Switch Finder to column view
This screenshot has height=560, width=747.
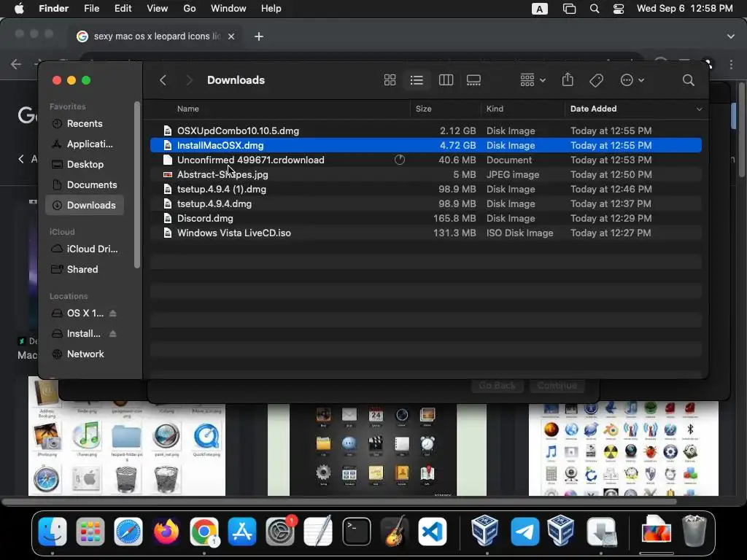pyautogui.click(x=446, y=80)
